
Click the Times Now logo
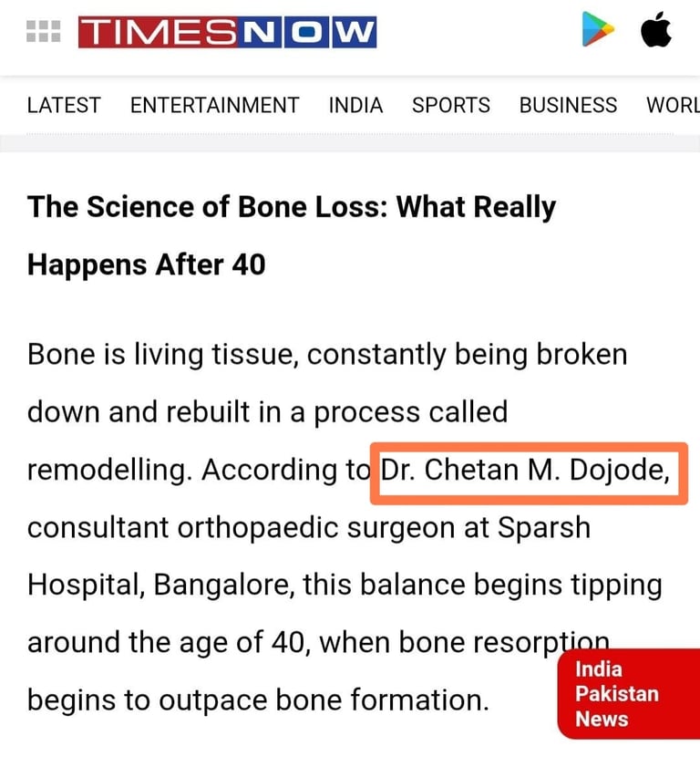[x=227, y=32]
